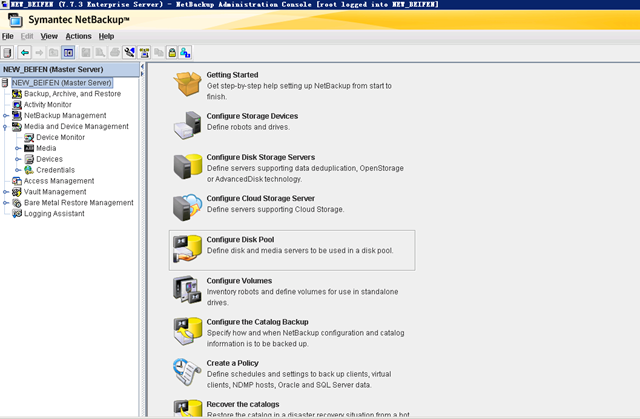Image resolution: width=640 pixels, height=419 pixels.
Task: Expand the Vault Management node
Action: point(5,192)
